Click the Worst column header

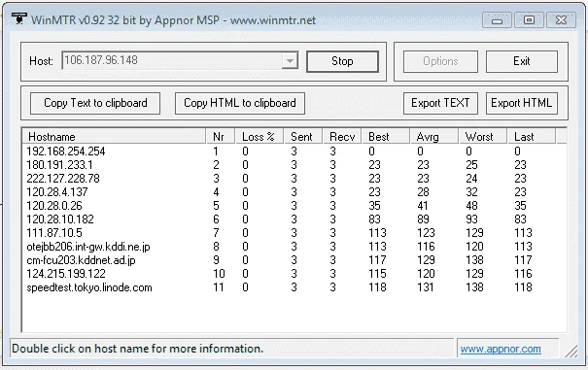(x=483, y=137)
